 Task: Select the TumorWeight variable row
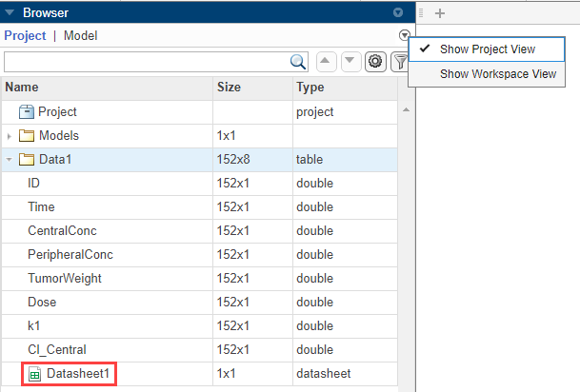click(199, 279)
